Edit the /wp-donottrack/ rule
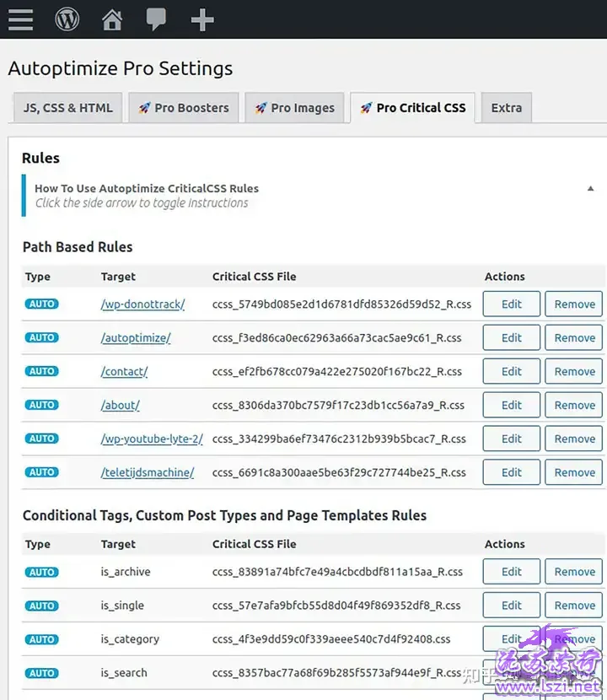This screenshot has width=607, height=700. 512,304
